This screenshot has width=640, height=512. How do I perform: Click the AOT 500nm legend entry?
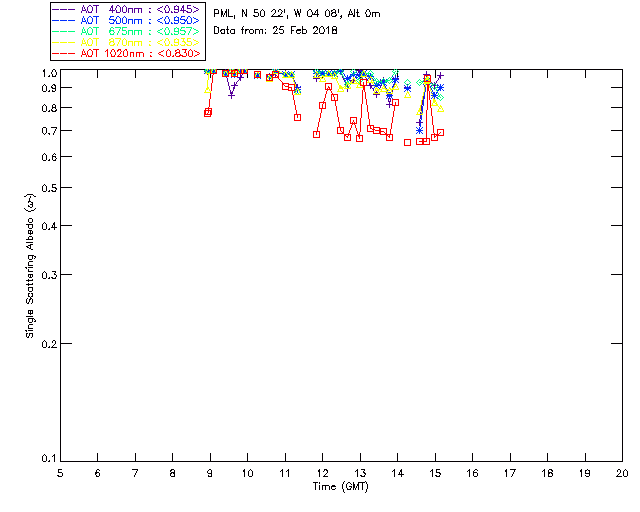[126, 20]
